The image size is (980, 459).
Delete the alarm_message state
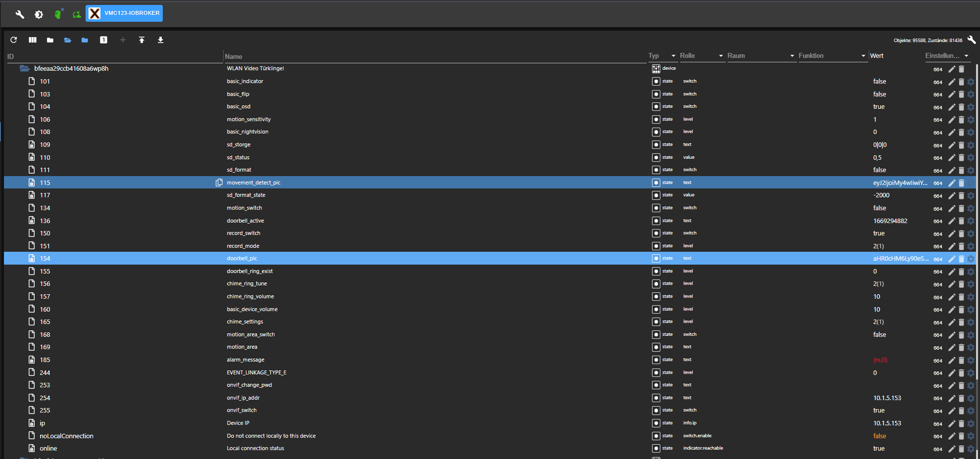[x=961, y=360]
